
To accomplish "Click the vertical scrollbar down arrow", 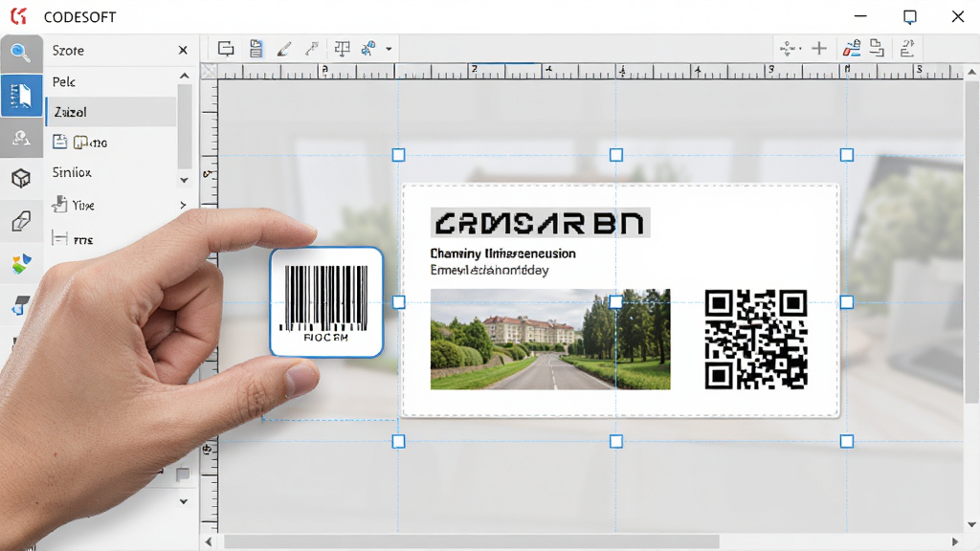I will pyautogui.click(x=972, y=525).
